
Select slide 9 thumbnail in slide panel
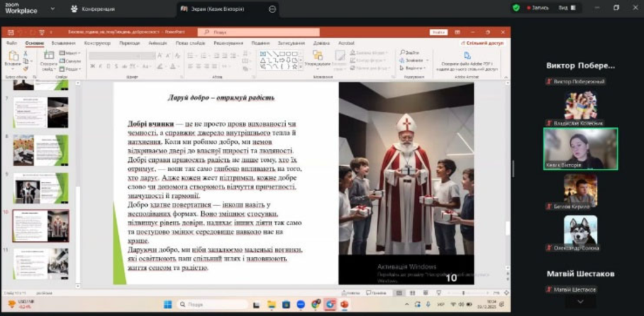41,188
